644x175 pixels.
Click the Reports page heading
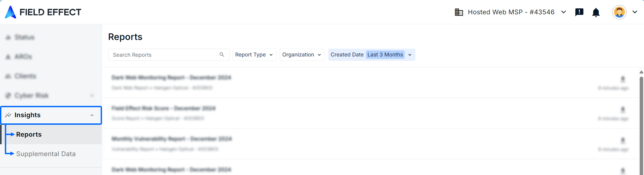tap(125, 37)
